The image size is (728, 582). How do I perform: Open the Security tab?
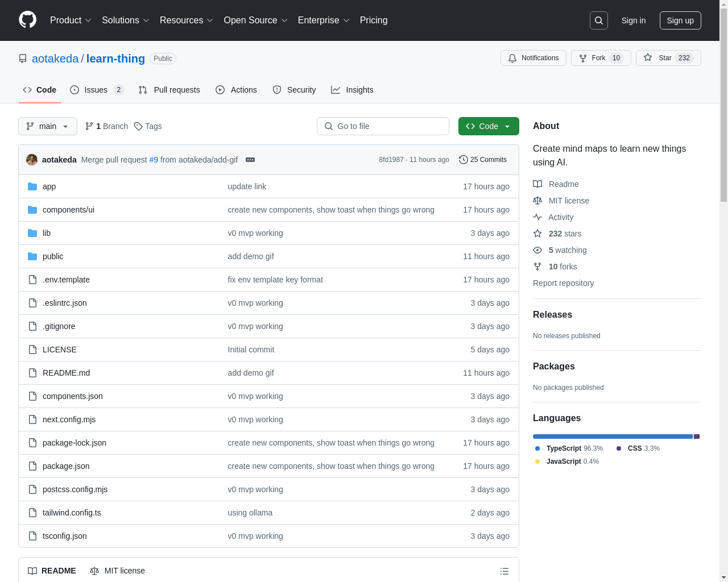coord(294,90)
